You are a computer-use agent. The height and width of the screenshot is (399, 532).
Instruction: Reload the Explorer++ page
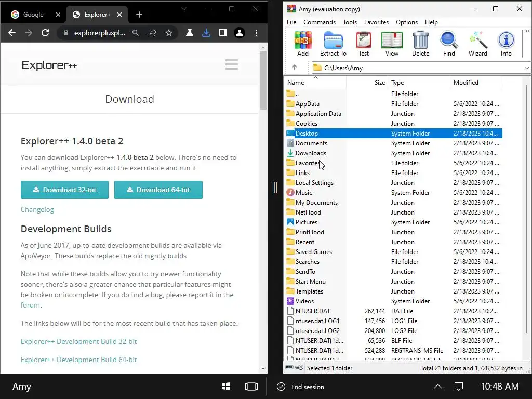pyautogui.click(x=45, y=33)
